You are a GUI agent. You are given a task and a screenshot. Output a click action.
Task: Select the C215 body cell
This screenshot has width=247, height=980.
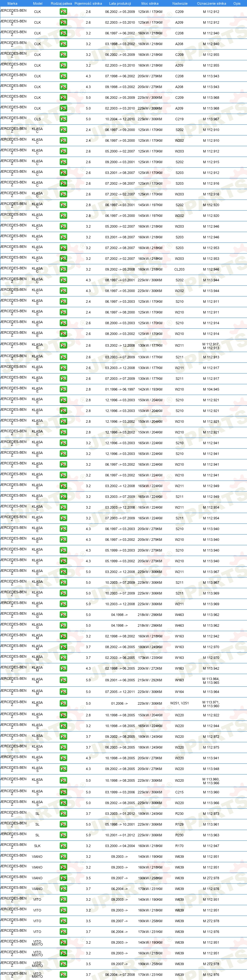point(179,792)
